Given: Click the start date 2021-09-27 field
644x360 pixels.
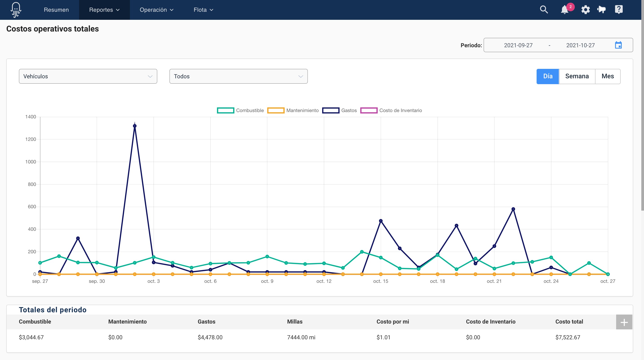Looking at the screenshot, I should (518, 45).
